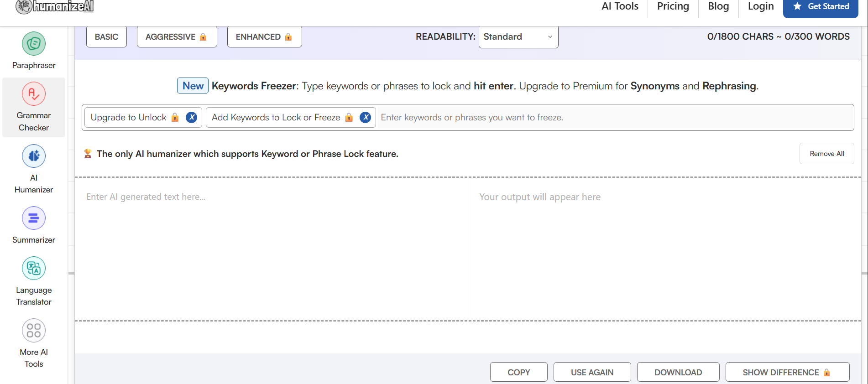Focus the keywords freeze input field
Screen dimensions: 868x384
(x=615, y=117)
